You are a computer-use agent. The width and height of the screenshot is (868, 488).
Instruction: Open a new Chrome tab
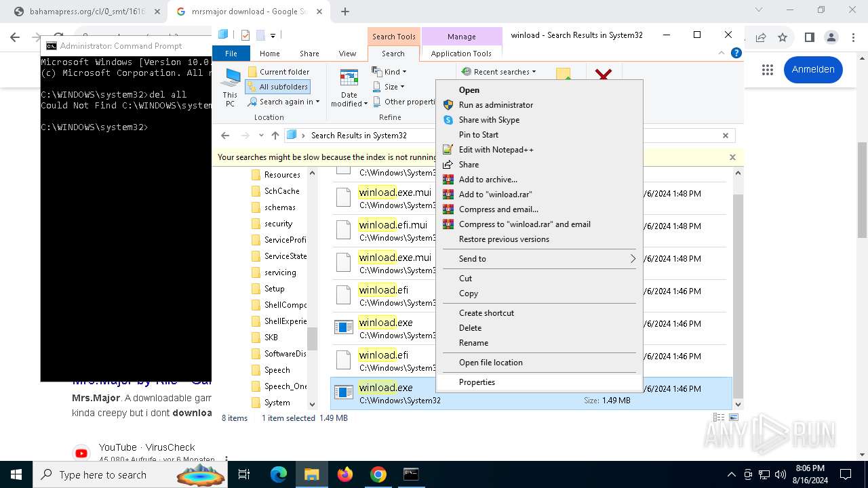tap(345, 12)
